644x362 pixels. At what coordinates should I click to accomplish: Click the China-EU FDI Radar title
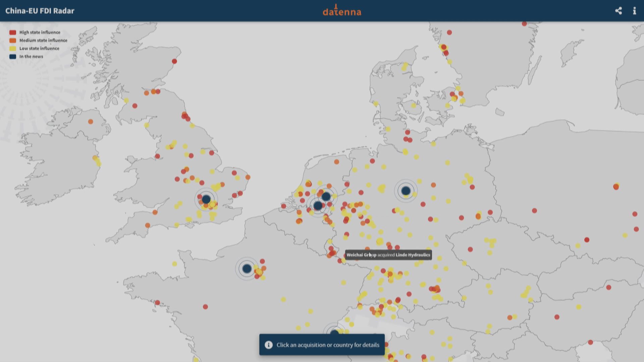(x=40, y=11)
